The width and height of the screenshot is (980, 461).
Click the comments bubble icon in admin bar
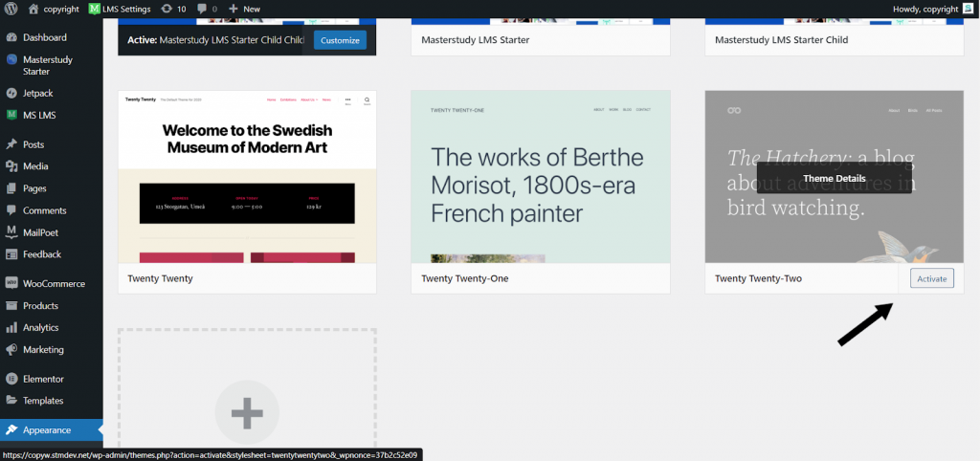coord(202,9)
